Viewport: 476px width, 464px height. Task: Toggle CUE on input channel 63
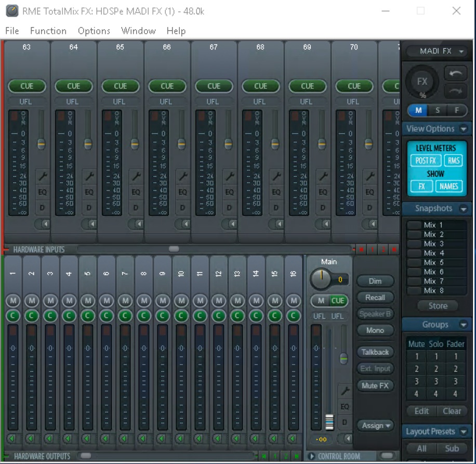pyautogui.click(x=27, y=86)
